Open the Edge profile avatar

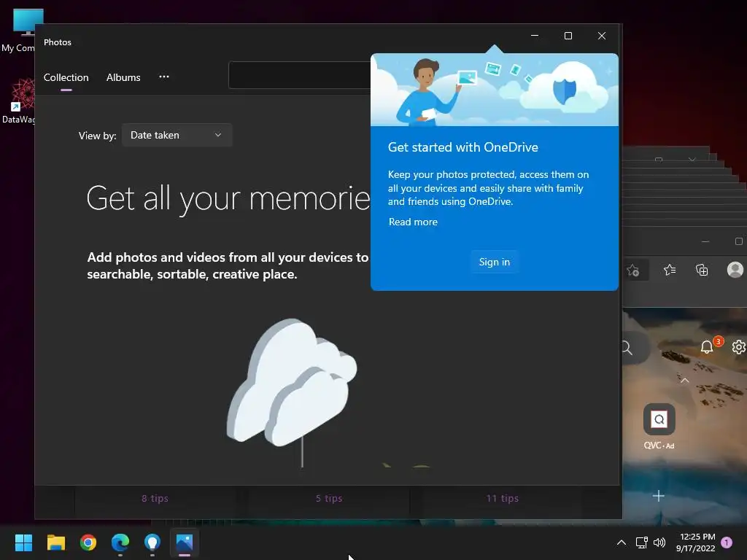click(x=735, y=270)
